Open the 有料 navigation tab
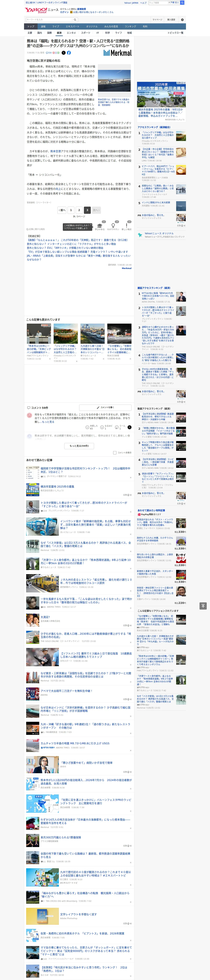This screenshot has width=210, height=980. click(145, 27)
